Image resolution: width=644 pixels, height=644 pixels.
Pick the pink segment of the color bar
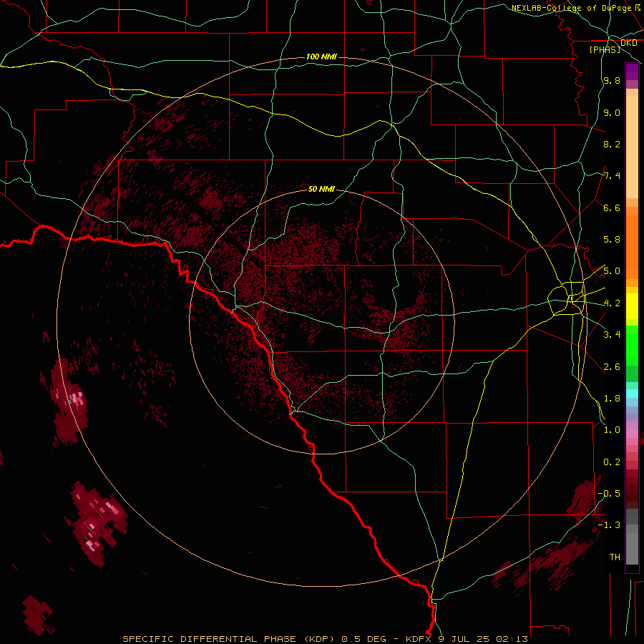point(632,434)
